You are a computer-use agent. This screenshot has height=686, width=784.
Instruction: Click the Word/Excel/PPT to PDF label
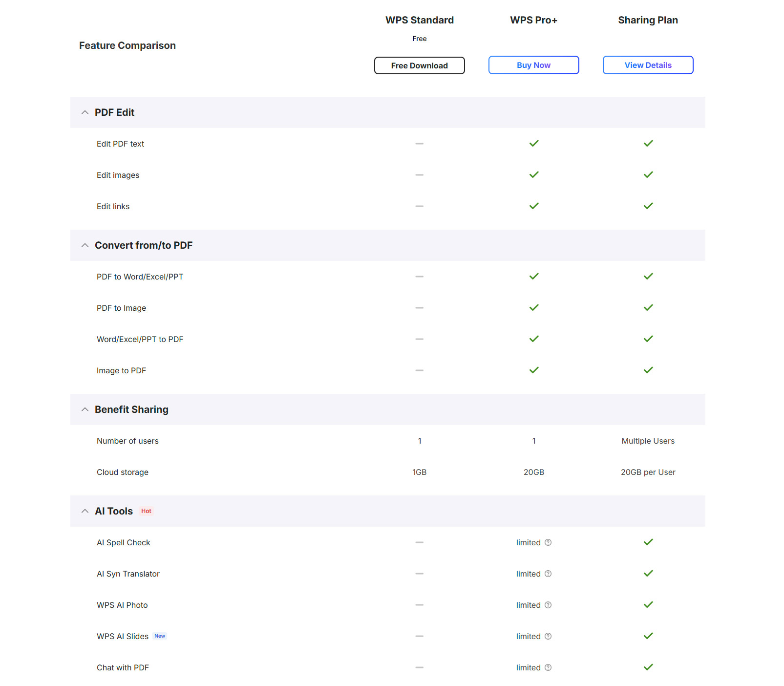tap(140, 339)
